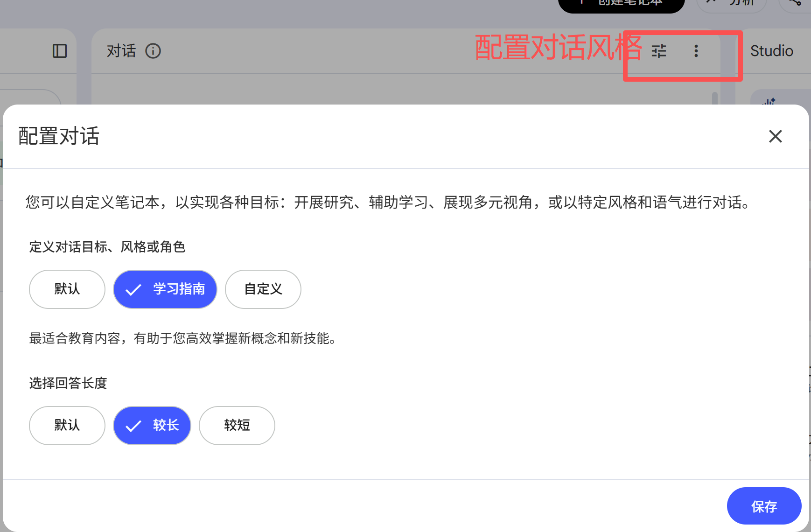This screenshot has height=532, width=811.
Task: Switch to the Studio tab
Action: click(772, 51)
